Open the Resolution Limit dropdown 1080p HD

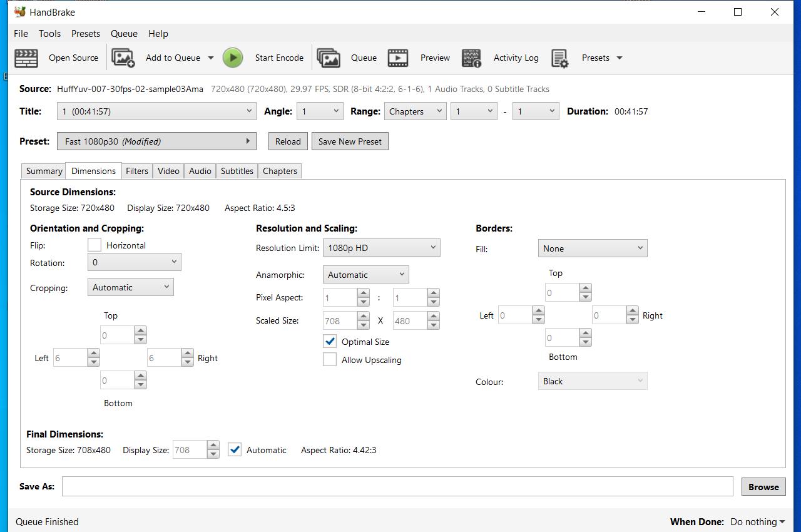point(382,248)
